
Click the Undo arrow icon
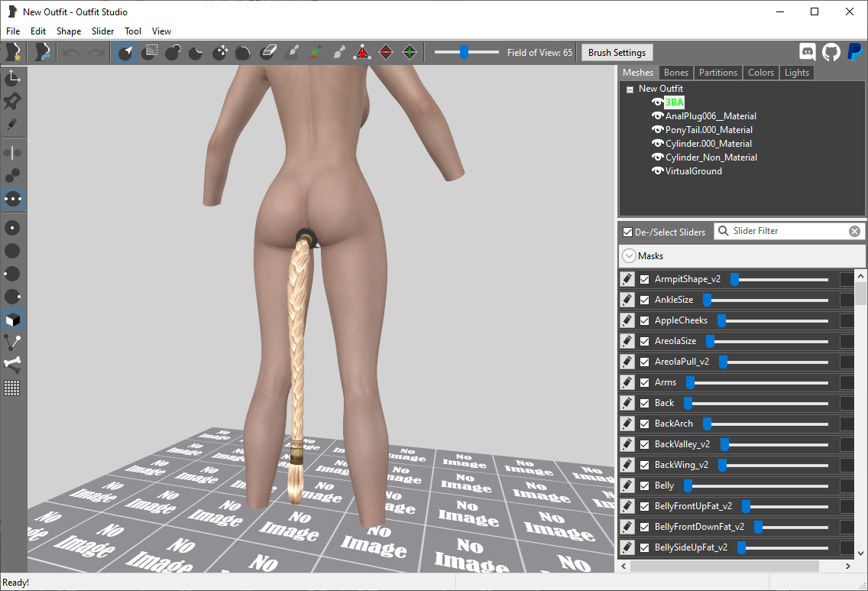pos(71,53)
